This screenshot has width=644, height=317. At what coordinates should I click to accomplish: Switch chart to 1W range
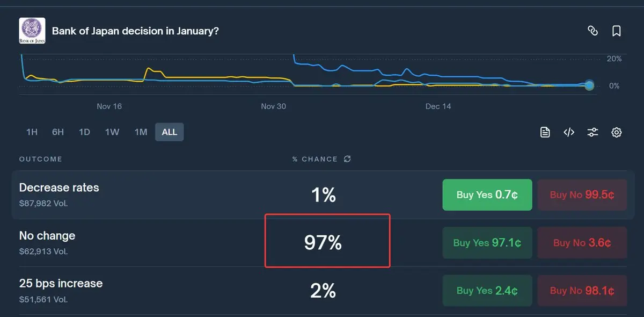[112, 132]
